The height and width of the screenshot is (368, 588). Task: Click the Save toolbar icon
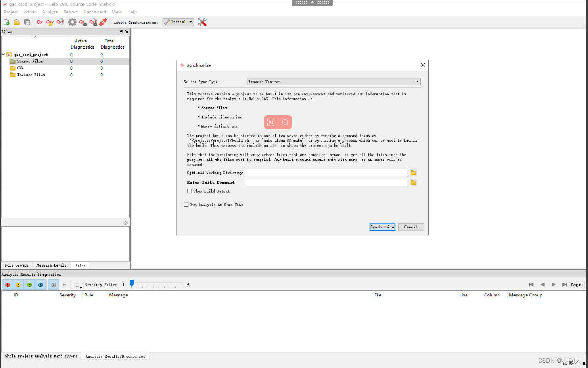point(27,22)
